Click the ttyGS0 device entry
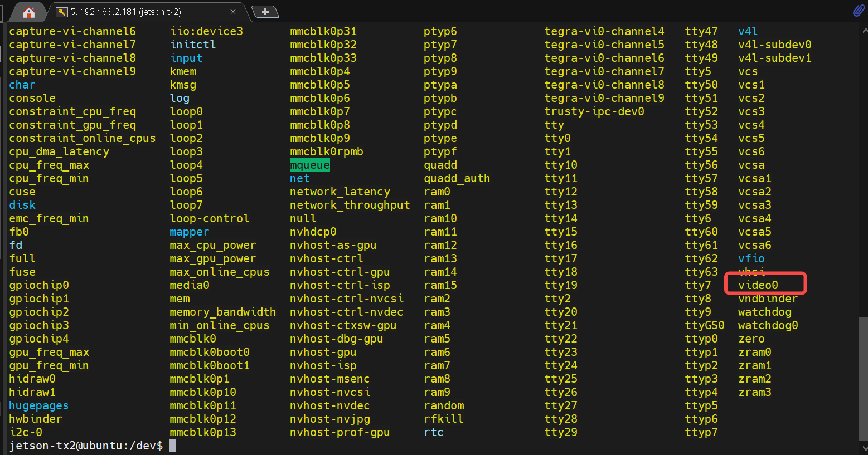 pos(704,325)
